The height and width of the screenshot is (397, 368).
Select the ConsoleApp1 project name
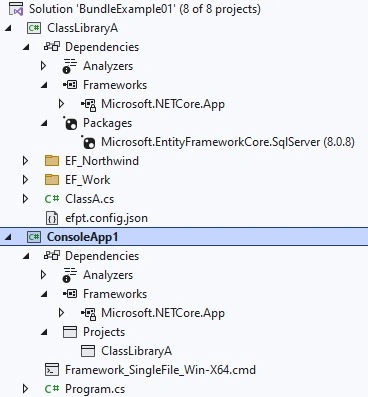[x=82, y=237]
